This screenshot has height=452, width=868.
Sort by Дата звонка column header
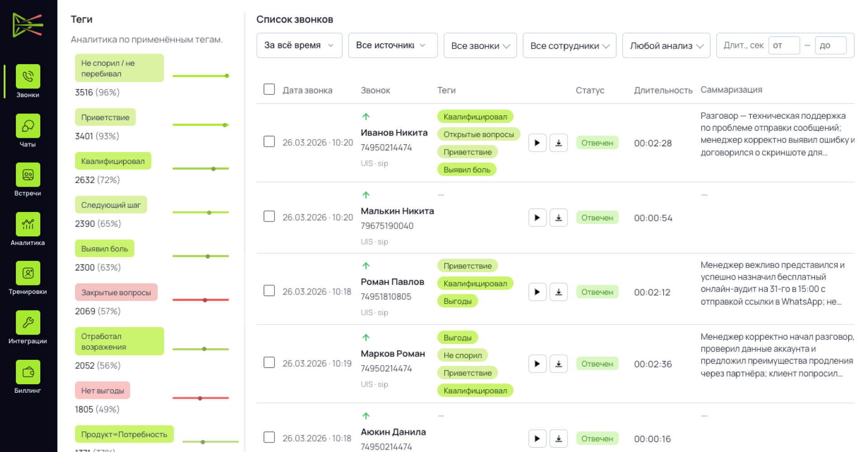307,90
